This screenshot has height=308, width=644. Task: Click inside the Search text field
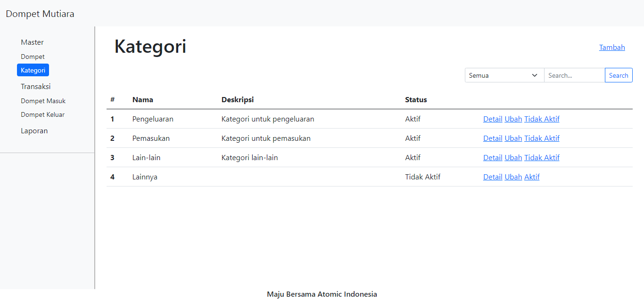(573, 75)
